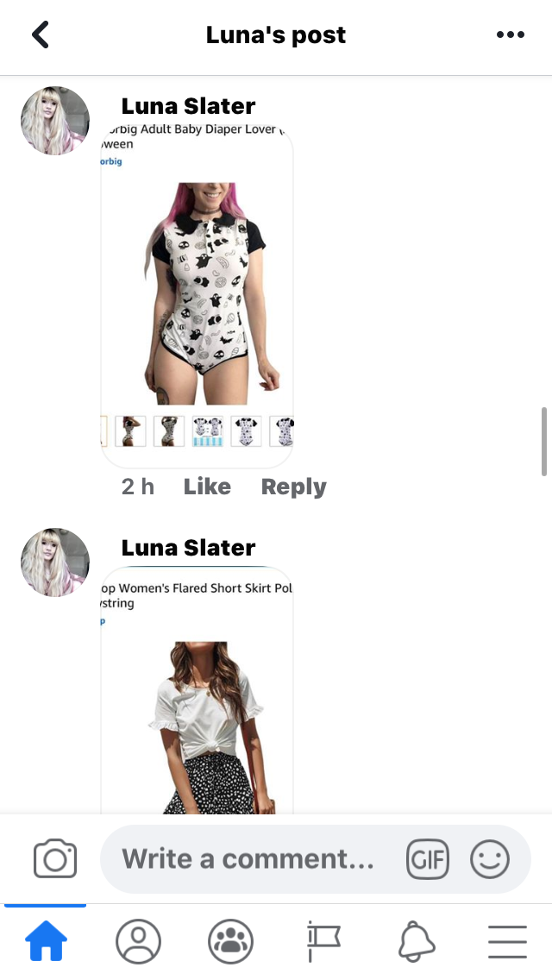This screenshot has height=980, width=552.
Task: Click the vertical scrollbar handle
Action: tap(544, 441)
